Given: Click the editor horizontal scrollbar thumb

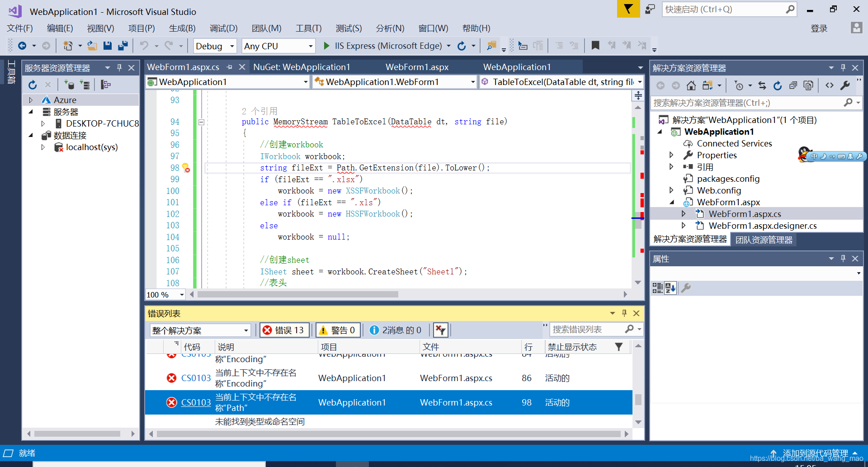Looking at the screenshot, I should [298, 294].
